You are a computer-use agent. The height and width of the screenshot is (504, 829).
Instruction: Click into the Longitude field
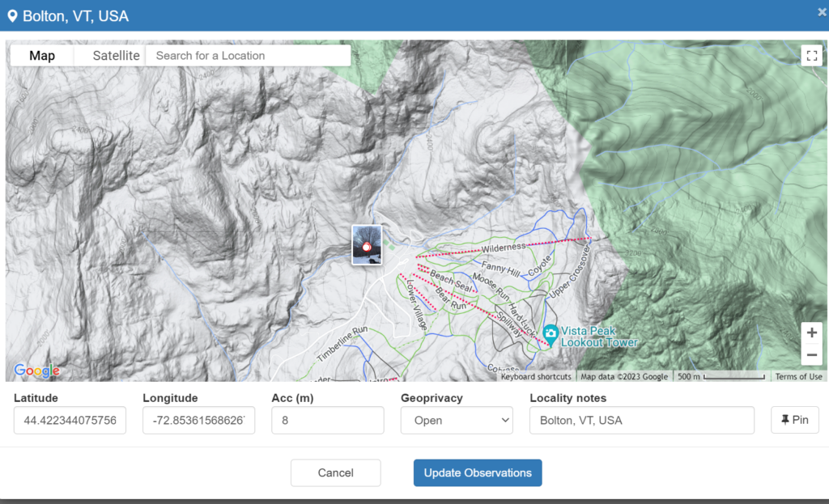198,420
